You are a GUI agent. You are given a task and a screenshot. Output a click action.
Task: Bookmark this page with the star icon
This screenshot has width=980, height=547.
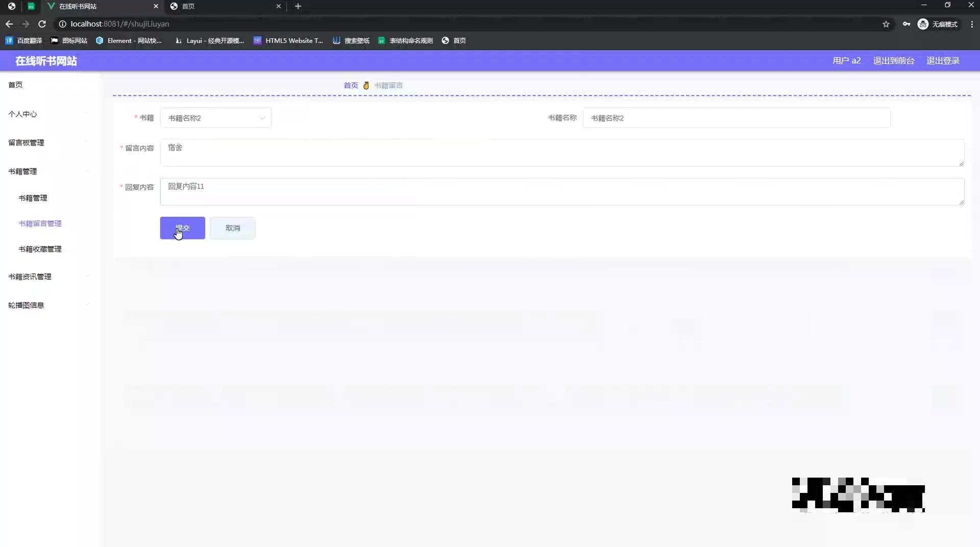tap(887, 24)
